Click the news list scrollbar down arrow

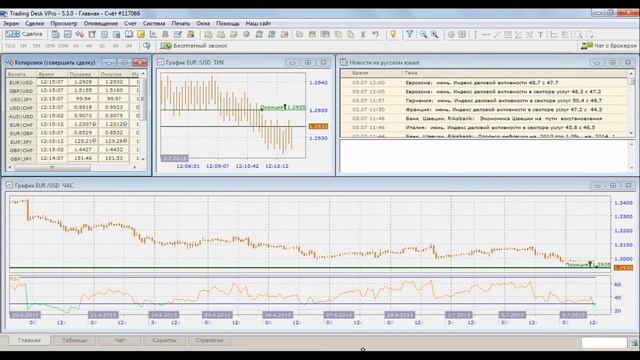(631, 133)
